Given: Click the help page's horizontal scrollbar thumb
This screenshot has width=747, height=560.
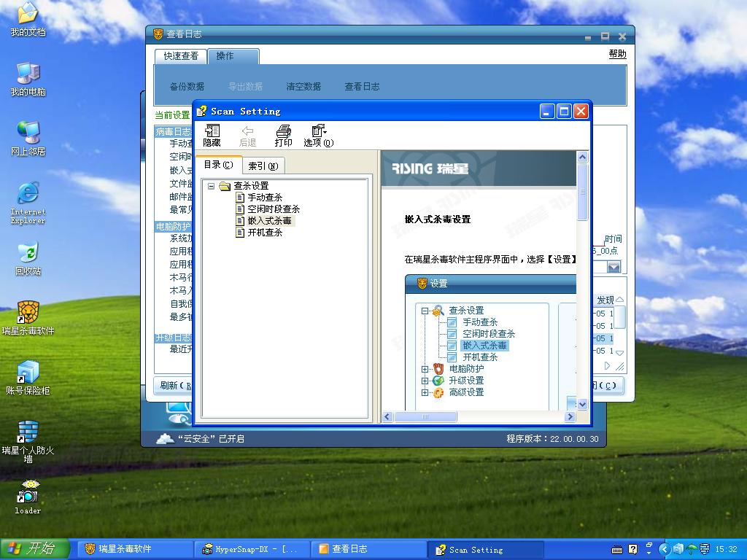Looking at the screenshot, I should pos(425,416).
